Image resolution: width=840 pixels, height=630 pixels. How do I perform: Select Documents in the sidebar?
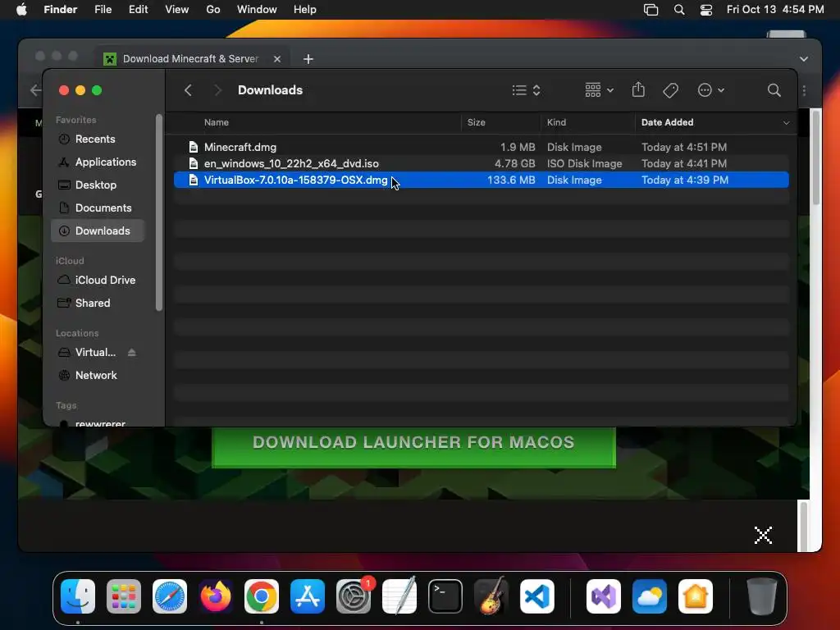[98, 208]
